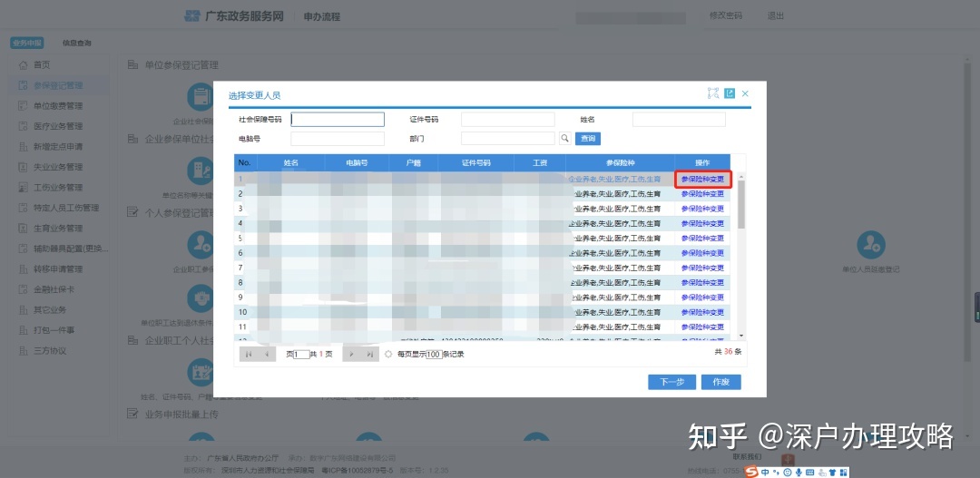980x478 pixels.
Task: Click 退出 link at top
Action: [776, 15]
